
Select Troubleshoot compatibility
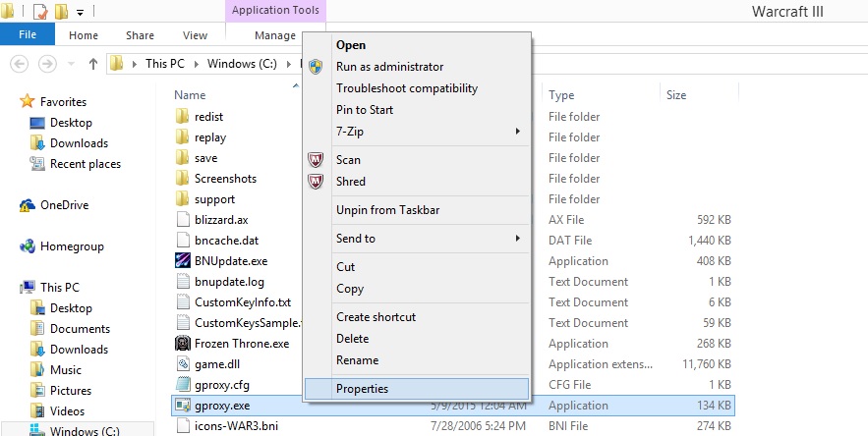(x=416, y=88)
